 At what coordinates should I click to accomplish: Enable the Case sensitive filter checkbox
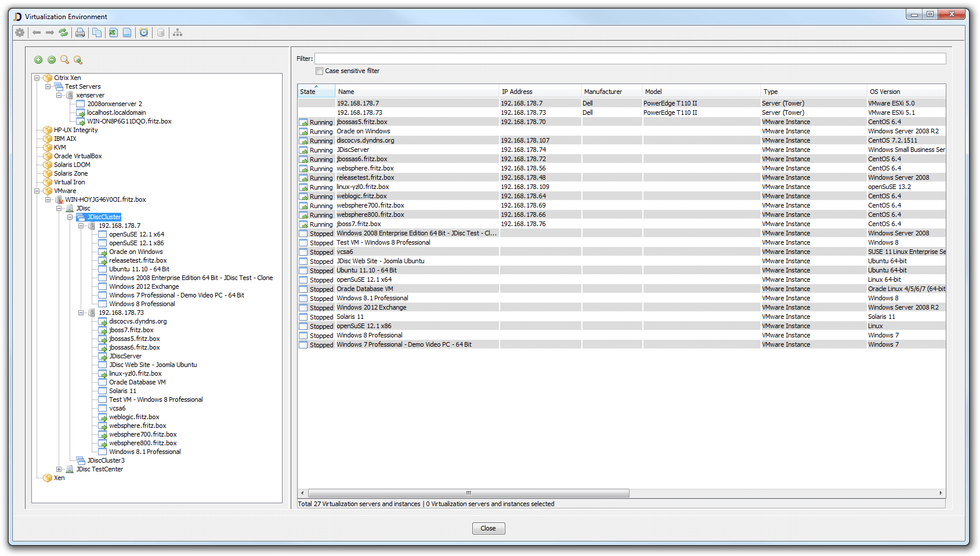pos(319,71)
